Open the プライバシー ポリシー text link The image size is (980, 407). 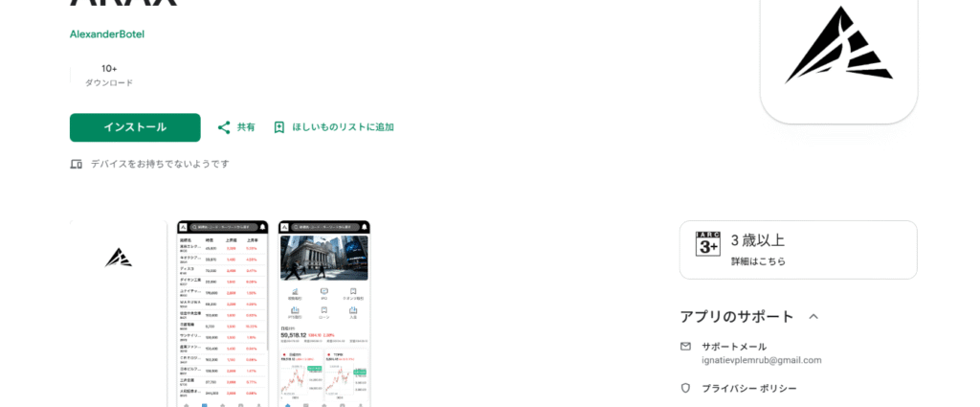coord(748,388)
